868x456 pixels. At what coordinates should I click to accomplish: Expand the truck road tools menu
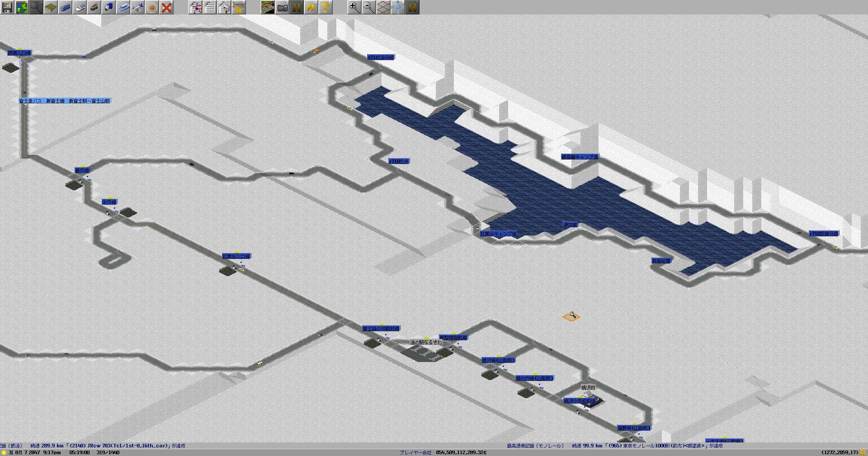[108, 7]
